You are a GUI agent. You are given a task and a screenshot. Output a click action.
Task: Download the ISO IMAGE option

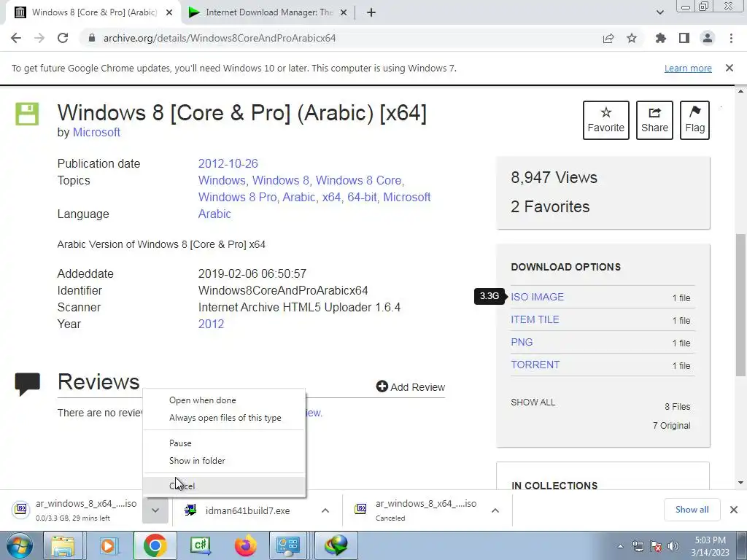[x=538, y=297]
